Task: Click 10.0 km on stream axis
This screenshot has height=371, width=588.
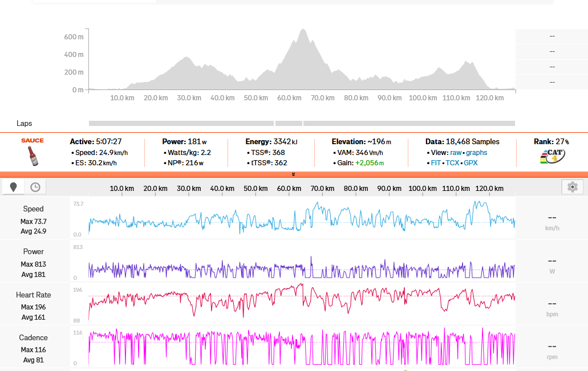Action: [x=122, y=189]
